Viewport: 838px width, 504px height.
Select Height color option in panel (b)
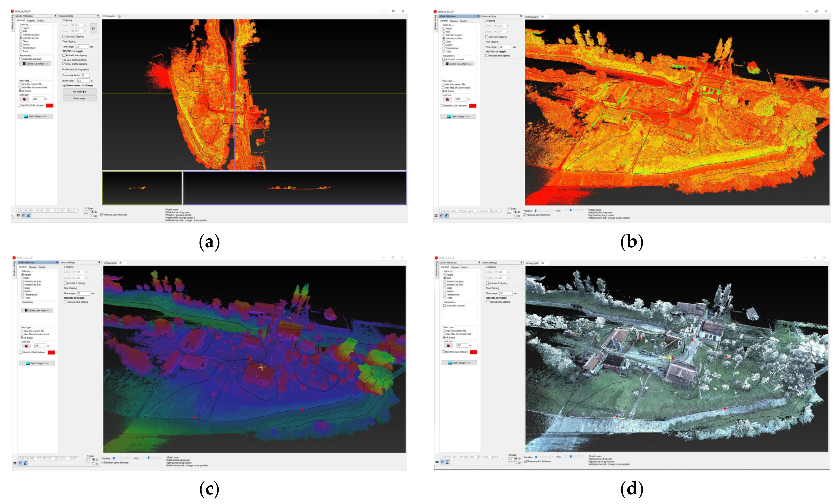[x=444, y=29]
